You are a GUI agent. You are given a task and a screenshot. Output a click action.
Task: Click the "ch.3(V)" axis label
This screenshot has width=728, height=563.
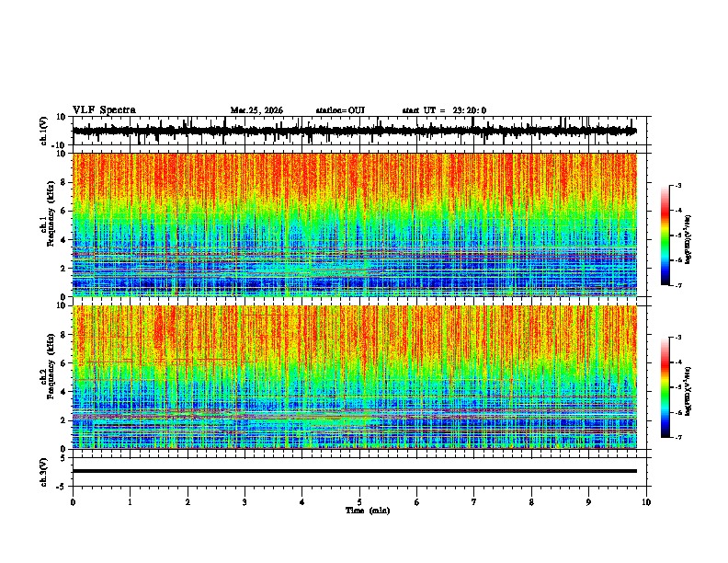click(x=44, y=472)
